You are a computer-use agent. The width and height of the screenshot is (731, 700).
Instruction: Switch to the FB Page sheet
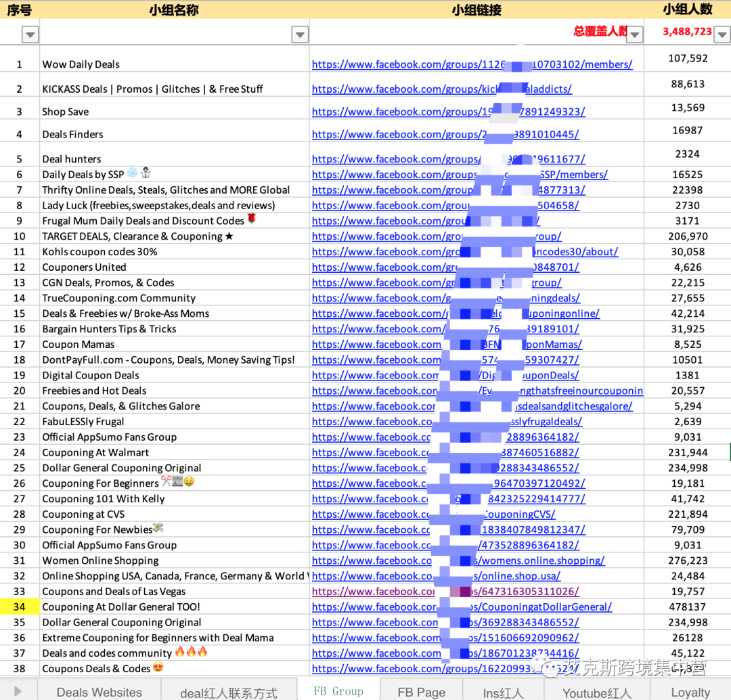pyautogui.click(x=422, y=692)
